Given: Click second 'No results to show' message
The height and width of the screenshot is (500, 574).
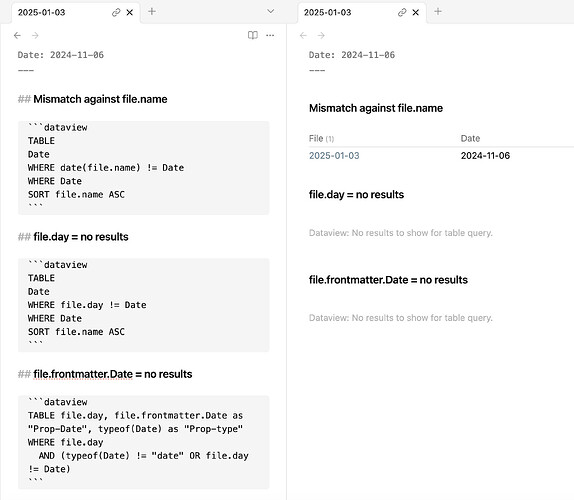Looking at the screenshot, I should pos(400,318).
